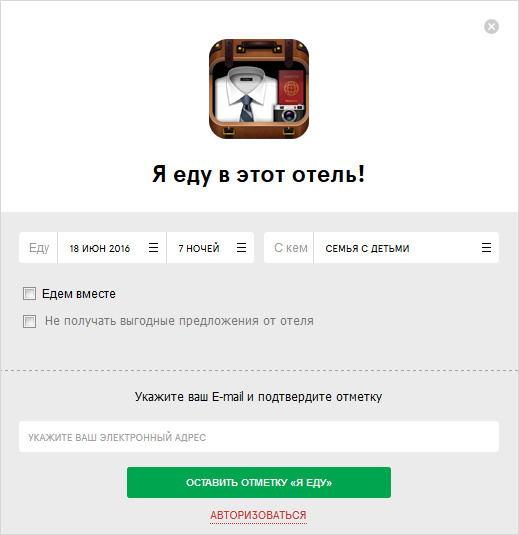Follow the АВТОРИЗОВАТЬСЯ link

[x=258, y=515]
